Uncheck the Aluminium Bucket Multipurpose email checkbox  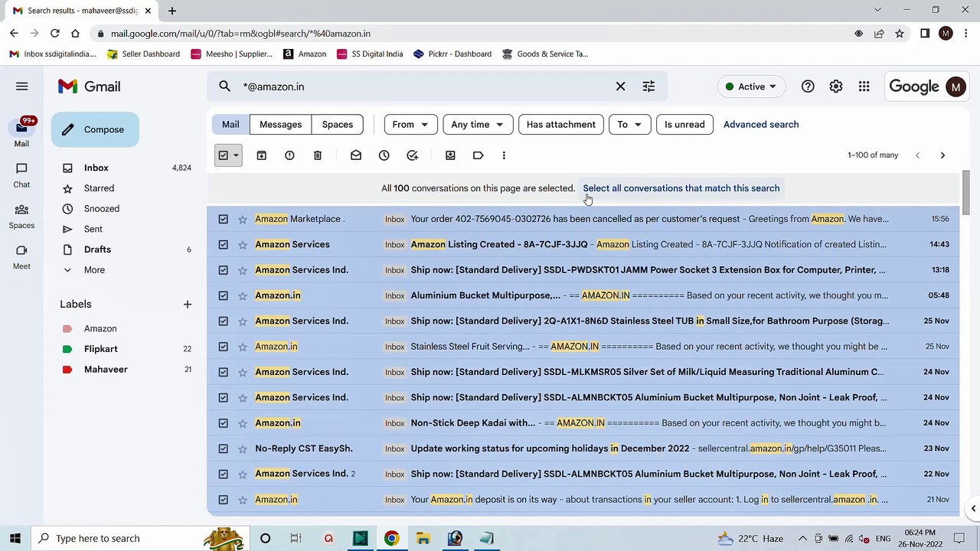coord(223,295)
